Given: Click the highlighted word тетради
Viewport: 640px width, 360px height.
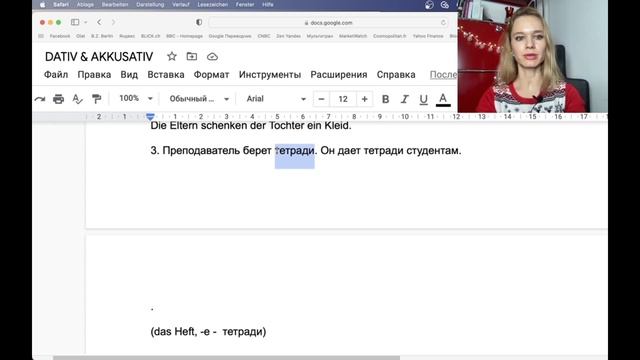Looking at the screenshot, I should pos(295,151).
